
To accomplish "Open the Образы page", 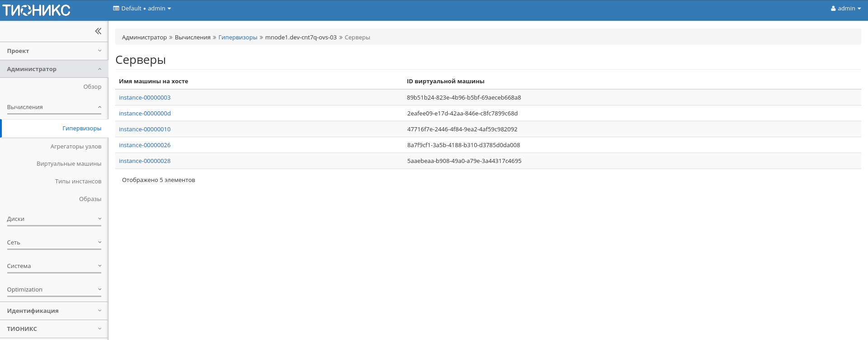I will point(90,199).
